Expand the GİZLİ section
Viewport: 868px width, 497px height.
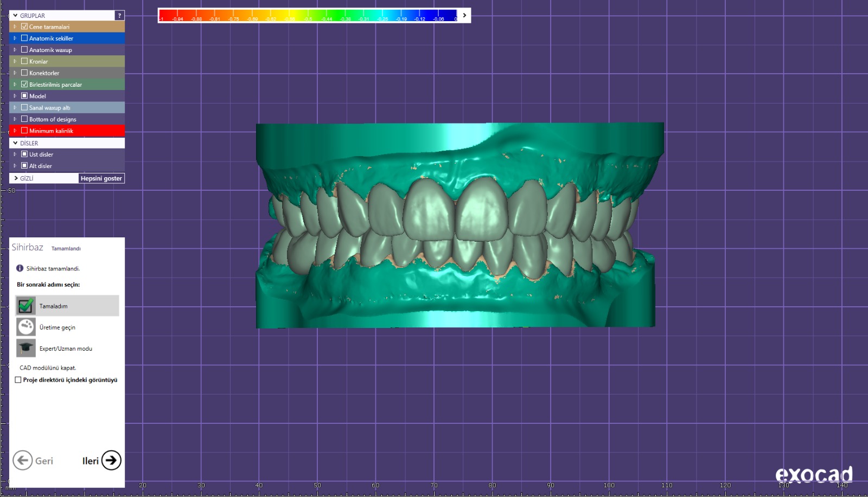point(16,178)
